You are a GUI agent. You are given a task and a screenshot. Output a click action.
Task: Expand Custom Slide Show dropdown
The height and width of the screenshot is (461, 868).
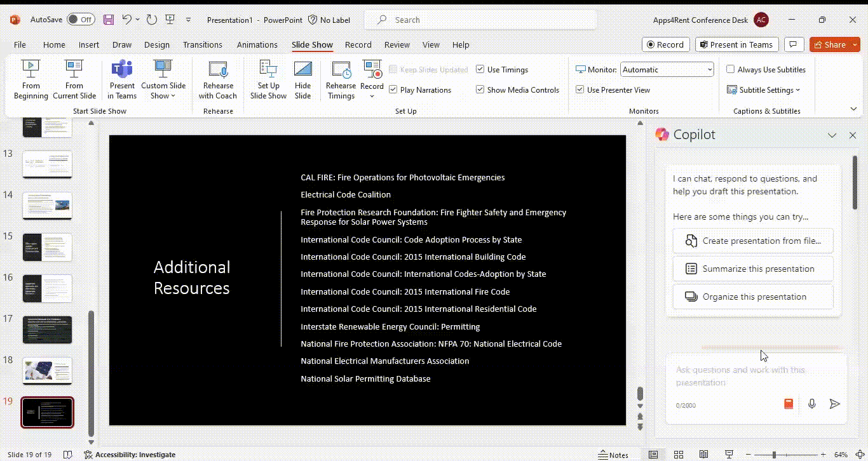(163, 79)
